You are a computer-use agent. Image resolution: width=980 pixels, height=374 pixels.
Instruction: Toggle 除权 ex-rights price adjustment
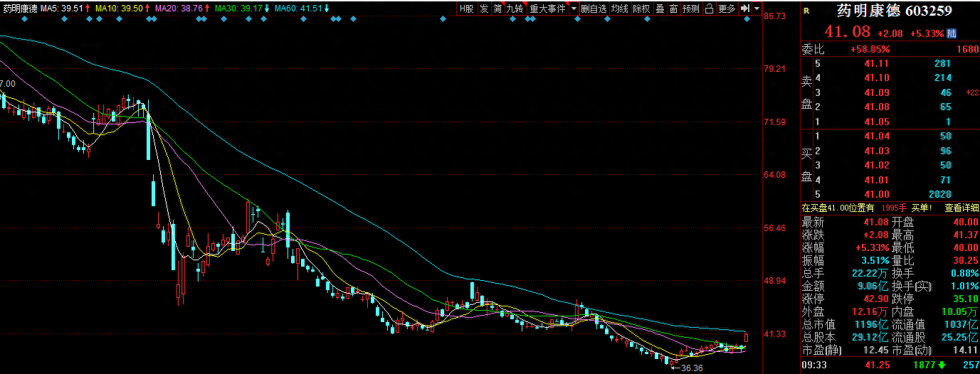[641, 9]
